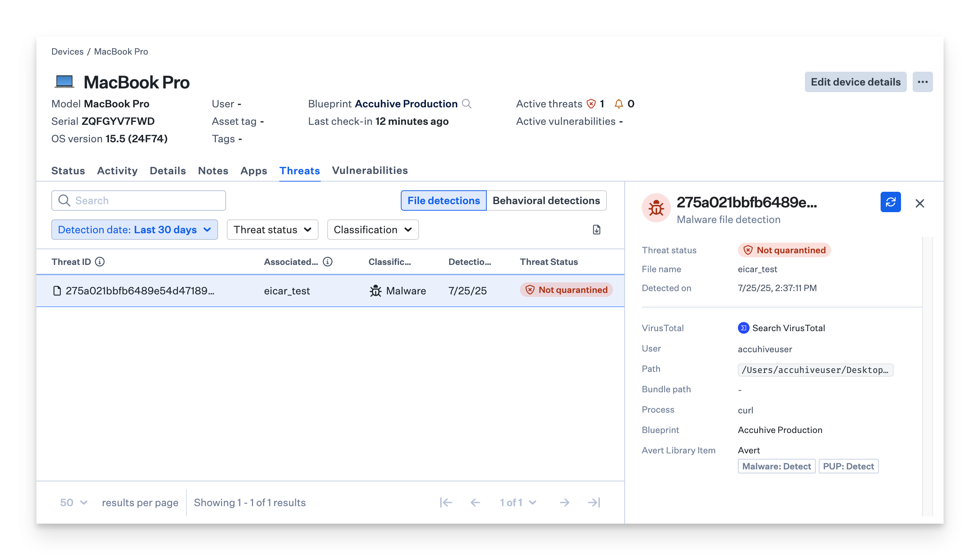This screenshot has width=980, height=560.
Task: Change the 50 results per page dropdown
Action: tap(74, 502)
